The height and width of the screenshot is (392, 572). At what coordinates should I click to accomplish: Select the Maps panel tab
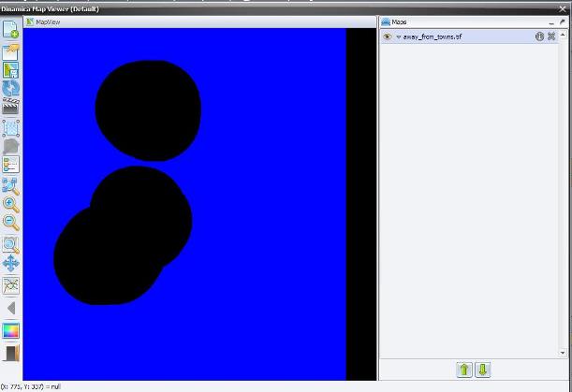click(x=397, y=21)
